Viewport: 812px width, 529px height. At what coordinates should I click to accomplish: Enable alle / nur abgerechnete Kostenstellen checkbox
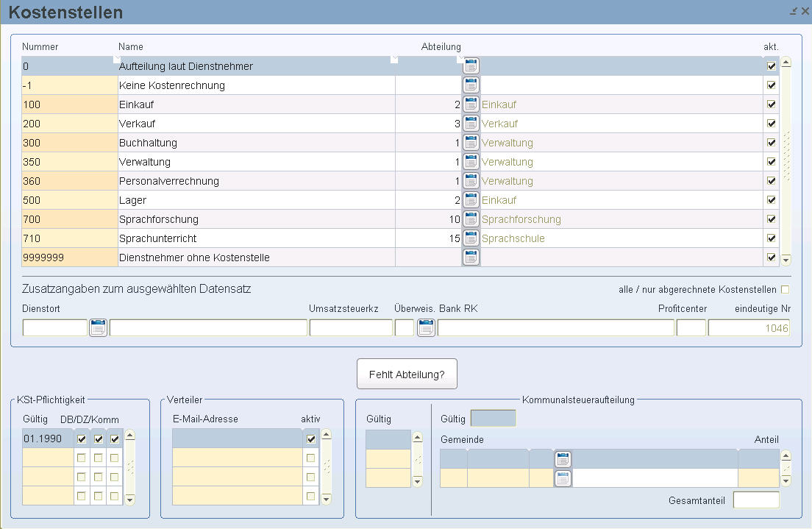pyautogui.click(x=785, y=290)
